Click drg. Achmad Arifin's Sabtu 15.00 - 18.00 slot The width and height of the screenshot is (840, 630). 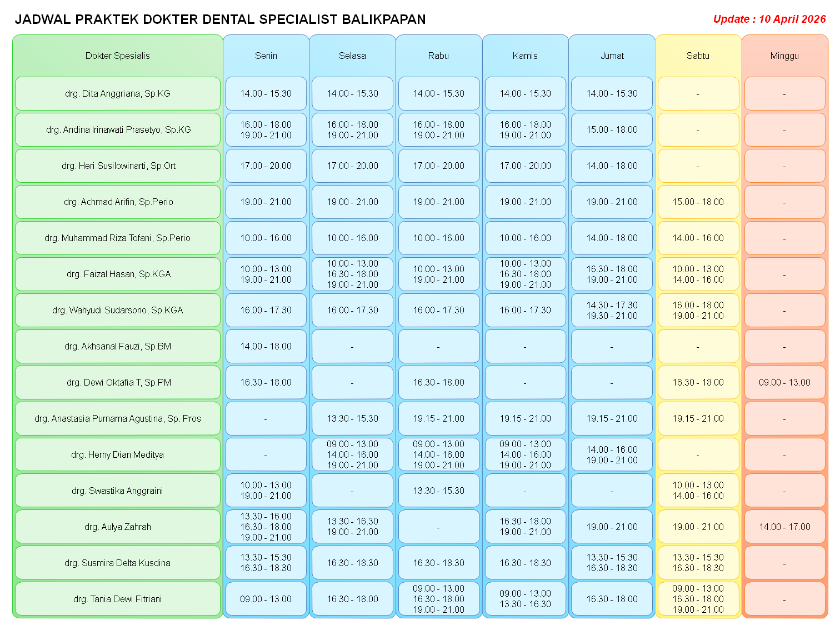coord(698,202)
